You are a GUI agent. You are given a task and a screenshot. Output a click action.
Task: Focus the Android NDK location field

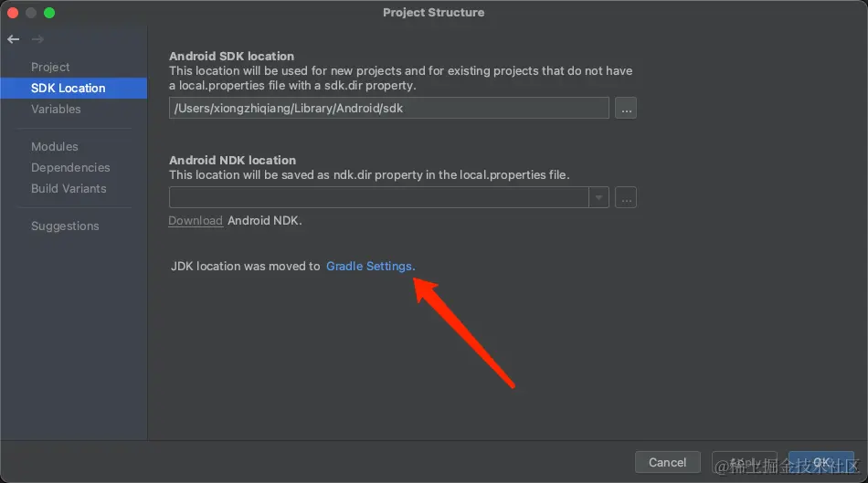pyautogui.click(x=378, y=197)
